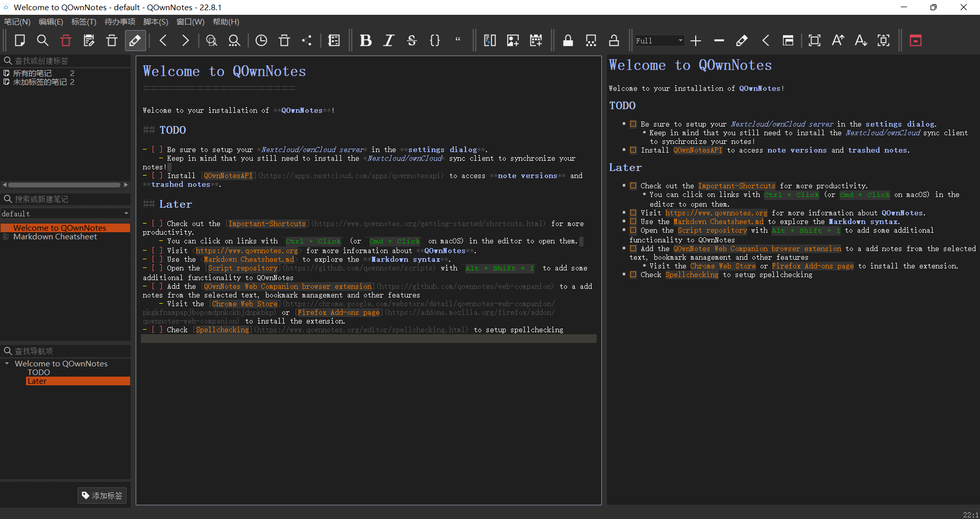The height and width of the screenshot is (519, 980).
Task: Encrypt note with closed lock icon
Action: coord(568,40)
